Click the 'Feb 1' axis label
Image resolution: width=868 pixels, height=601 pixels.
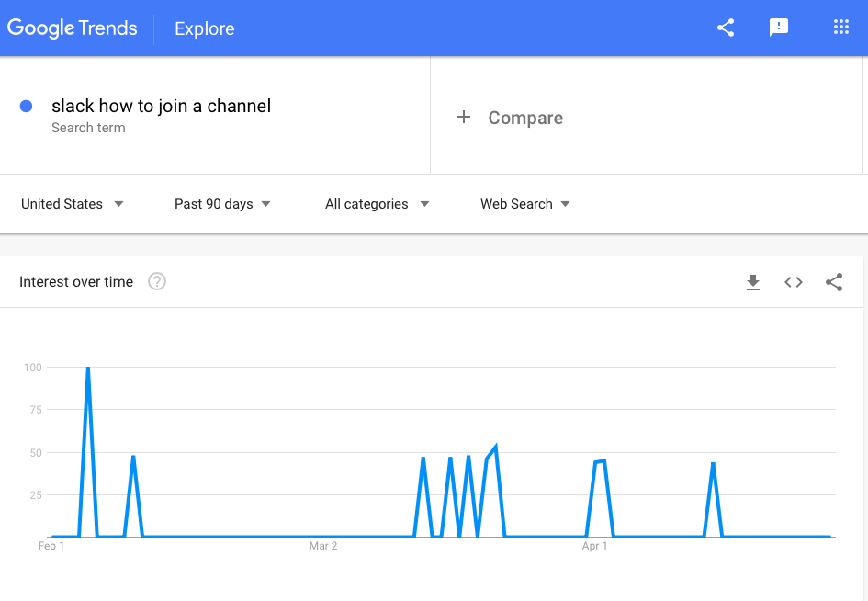[51, 546]
